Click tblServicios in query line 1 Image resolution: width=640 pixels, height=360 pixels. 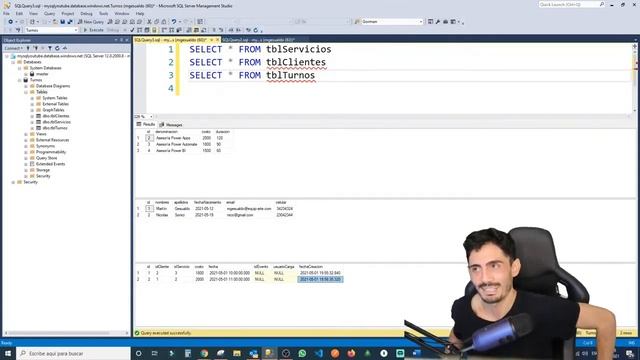pyautogui.click(x=299, y=49)
